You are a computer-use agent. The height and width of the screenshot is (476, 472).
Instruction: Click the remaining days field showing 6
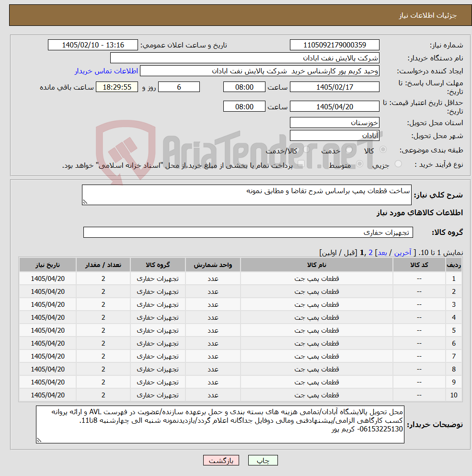tap(179, 87)
